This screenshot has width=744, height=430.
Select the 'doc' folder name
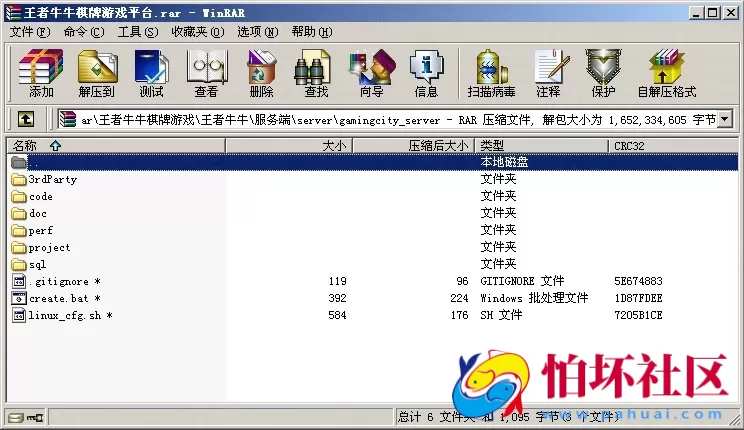[x=38, y=214]
